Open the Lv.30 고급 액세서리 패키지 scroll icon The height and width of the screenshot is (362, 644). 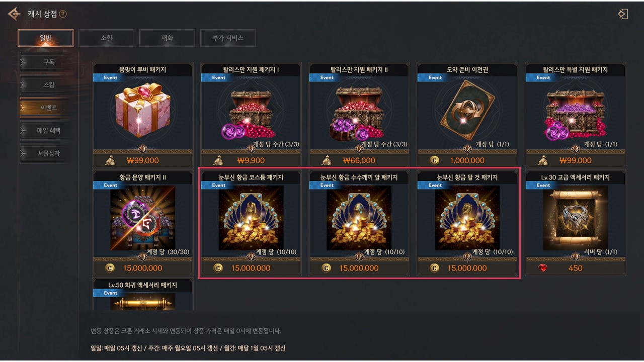tap(576, 218)
